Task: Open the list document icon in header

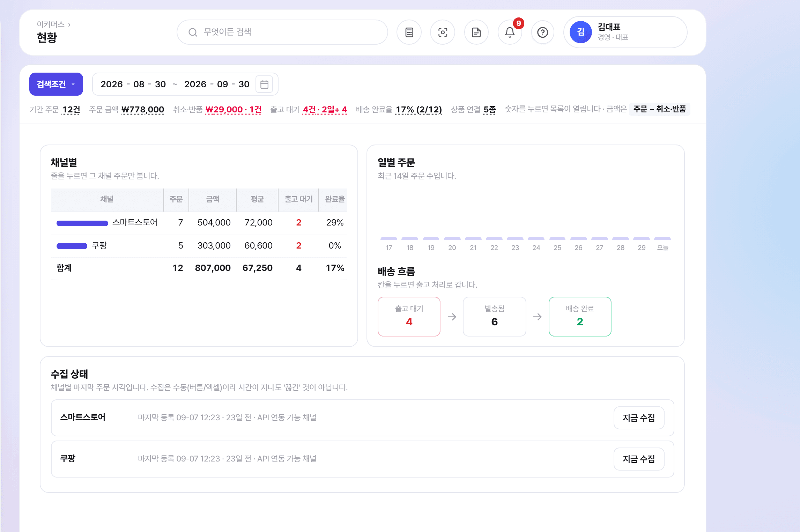Action: 409,32
